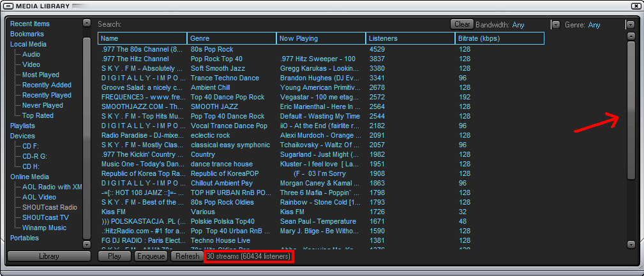Image resolution: width=644 pixels, height=276 pixels.
Task: Click the Clear search button
Action: tap(462, 24)
